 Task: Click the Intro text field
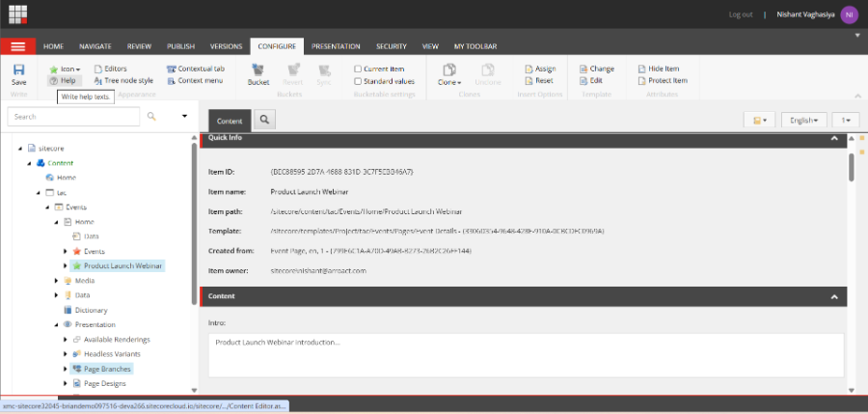click(x=526, y=355)
